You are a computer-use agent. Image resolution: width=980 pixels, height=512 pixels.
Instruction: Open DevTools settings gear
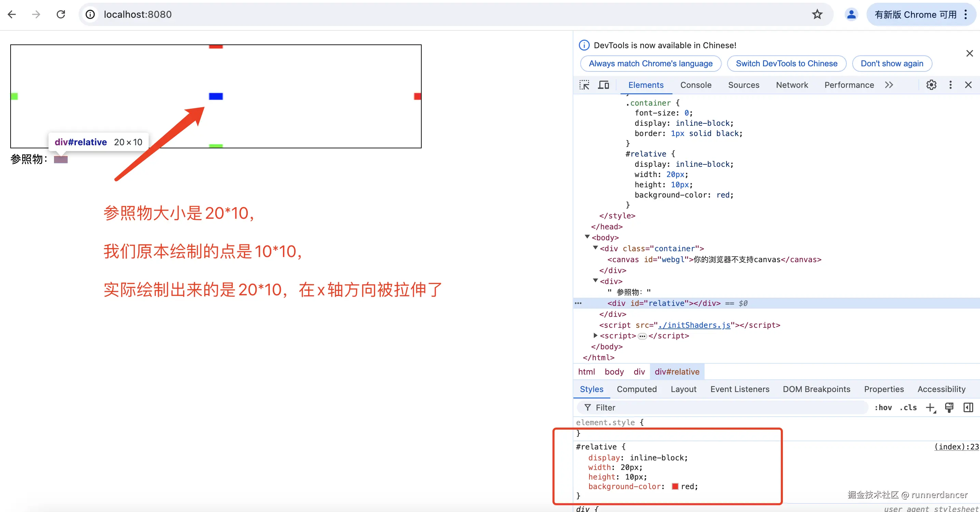pos(931,85)
